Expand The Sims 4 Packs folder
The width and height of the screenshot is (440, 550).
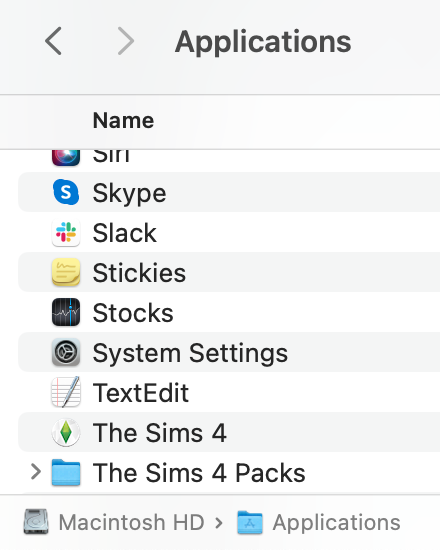(35, 472)
